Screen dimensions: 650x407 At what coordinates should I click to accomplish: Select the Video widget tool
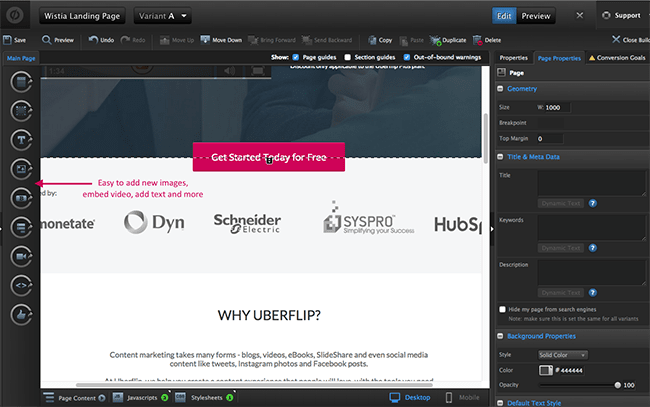(21, 256)
